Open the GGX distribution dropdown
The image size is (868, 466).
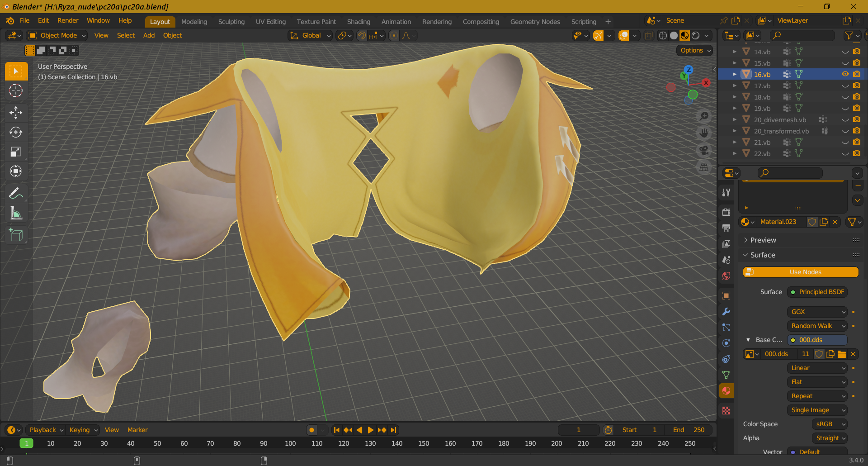[x=817, y=312]
